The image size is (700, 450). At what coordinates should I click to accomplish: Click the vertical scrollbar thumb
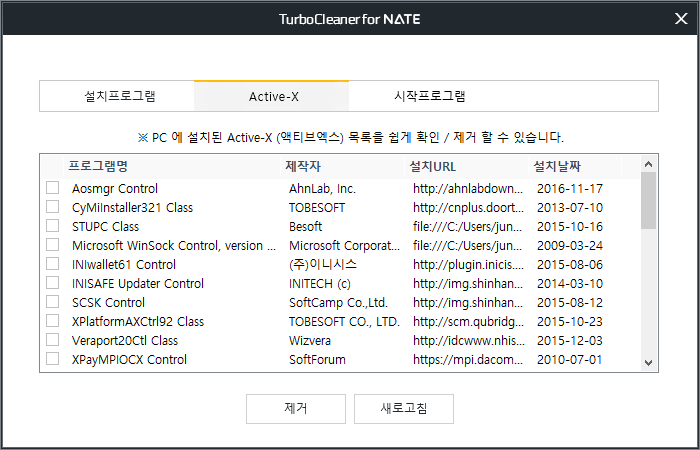pyautogui.click(x=649, y=201)
